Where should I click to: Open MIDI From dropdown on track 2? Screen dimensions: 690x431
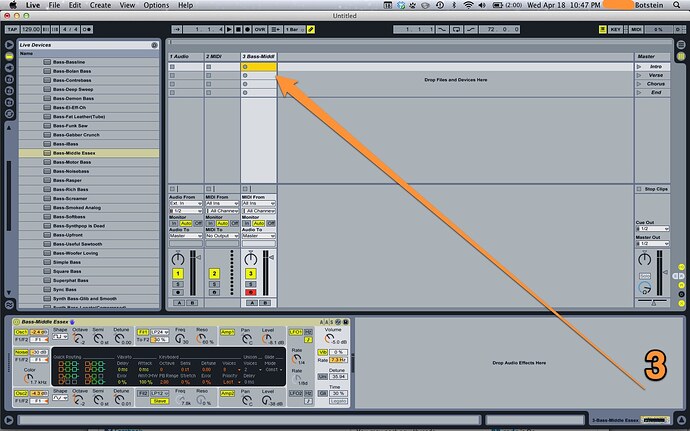(222, 203)
